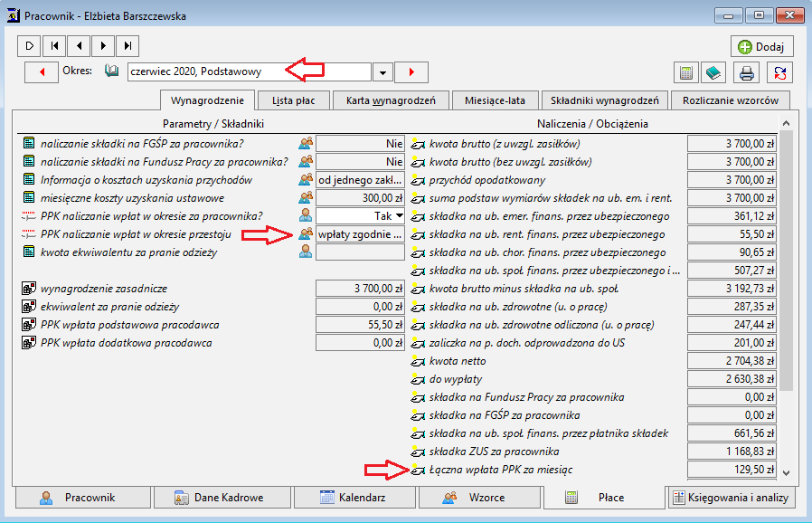Open the wpłaty zgodnie combo field
Viewport: 812px width, 523px height.
(x=360, y=234)
